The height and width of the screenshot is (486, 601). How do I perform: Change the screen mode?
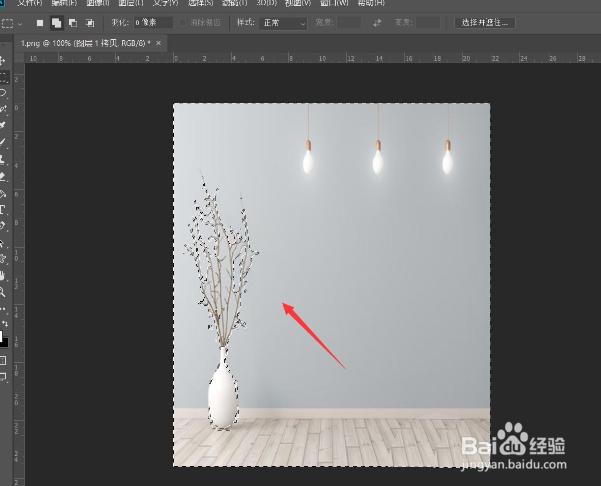pos(3,377)
